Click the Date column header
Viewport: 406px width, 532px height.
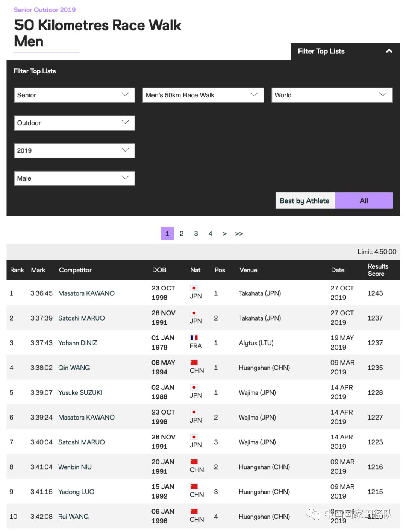[x=338, y=270]
